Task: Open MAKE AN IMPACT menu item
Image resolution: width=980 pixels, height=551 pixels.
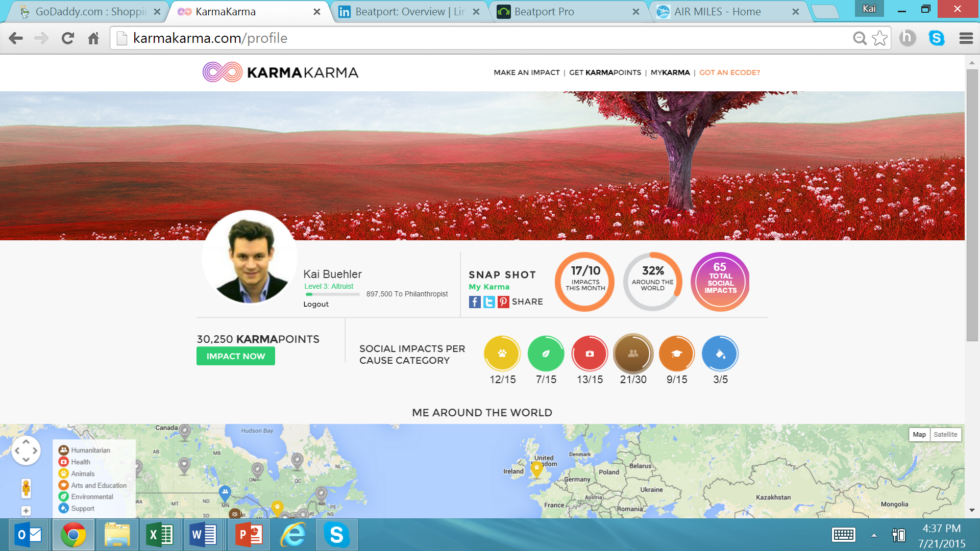Action: pos(526,72)
